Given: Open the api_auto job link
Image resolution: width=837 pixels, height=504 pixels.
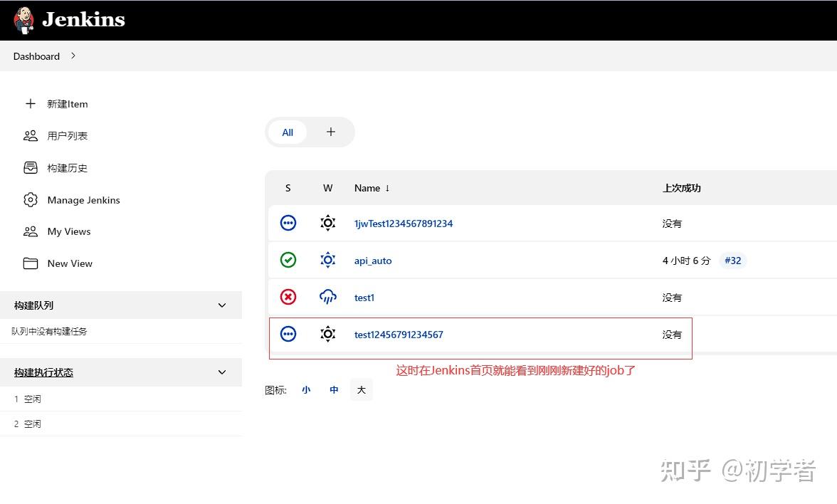Looking at the screenshot, I should (x=372, y=261).
